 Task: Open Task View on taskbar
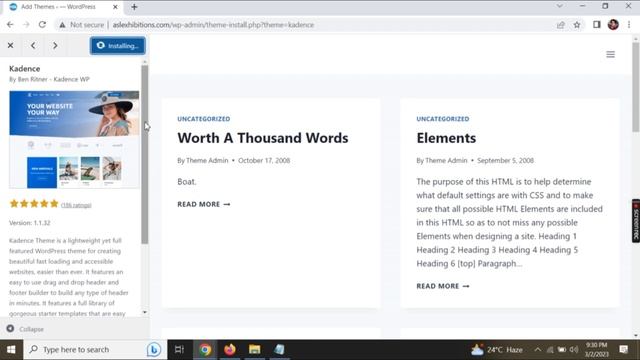click(179, 349)
